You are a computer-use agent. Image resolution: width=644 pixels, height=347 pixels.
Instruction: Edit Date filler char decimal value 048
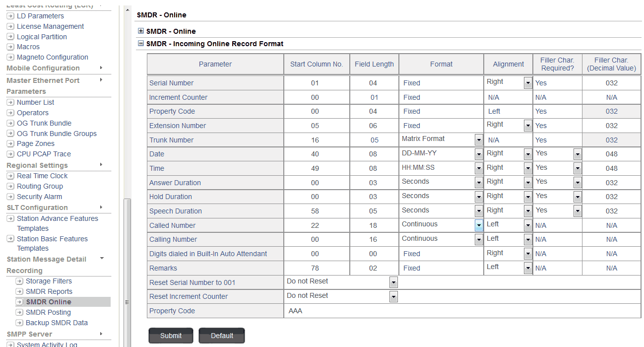pyautogui.click(x=611, y=154)
